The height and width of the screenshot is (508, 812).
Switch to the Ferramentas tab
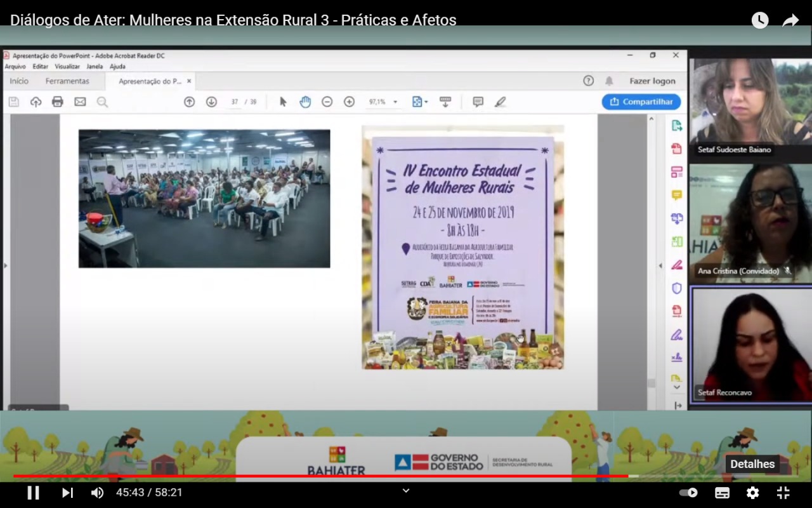coord(67,81)
